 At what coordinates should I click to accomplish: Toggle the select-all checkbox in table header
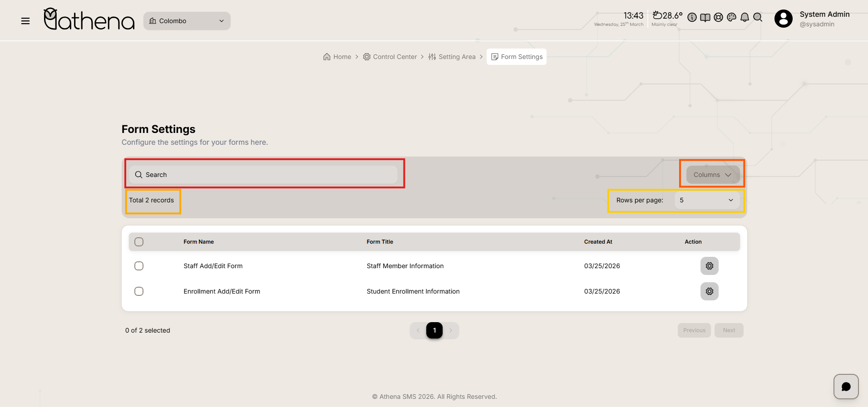[x=139, y=242]
